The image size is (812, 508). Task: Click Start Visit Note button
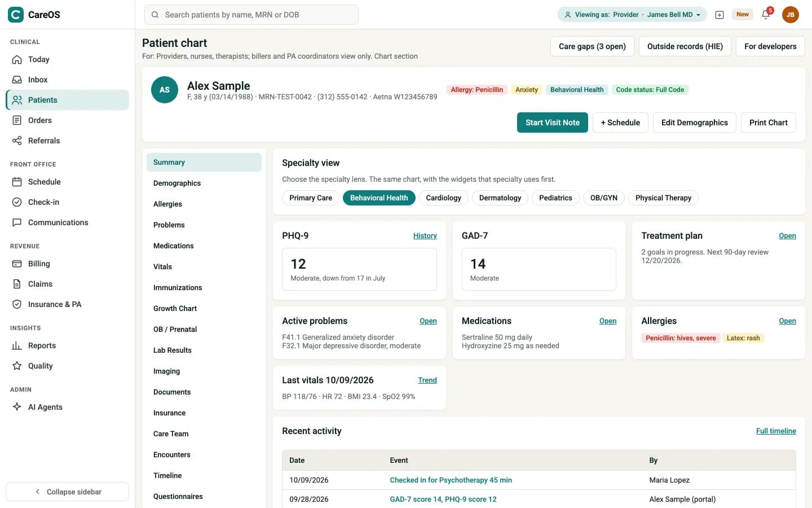pos(553,122)
